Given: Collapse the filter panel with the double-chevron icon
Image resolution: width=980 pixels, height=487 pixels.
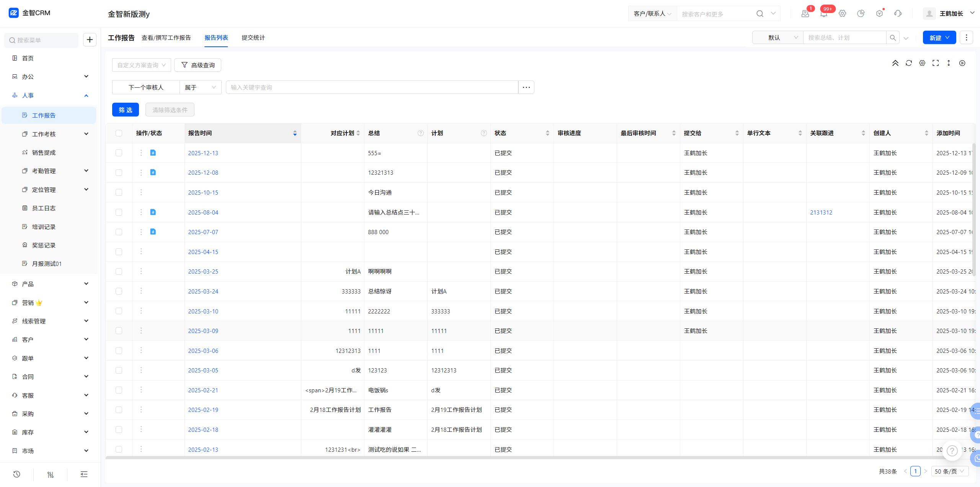Looking at the screenshot, I should (895, 63).
